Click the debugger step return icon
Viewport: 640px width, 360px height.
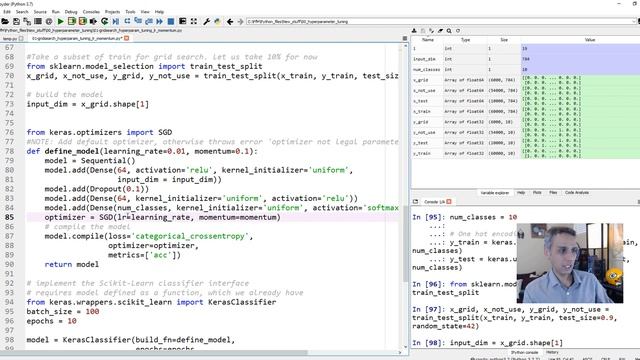(149, 21)
